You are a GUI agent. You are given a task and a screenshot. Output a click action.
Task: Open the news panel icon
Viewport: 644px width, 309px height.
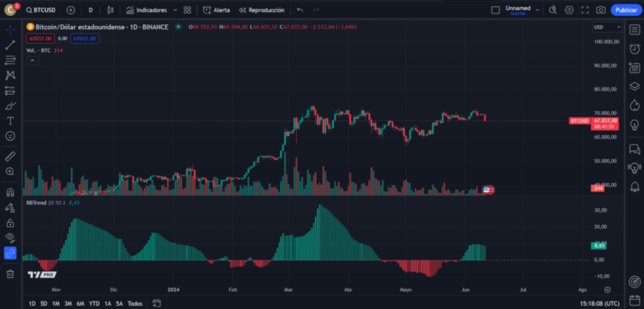click(635, 67)
